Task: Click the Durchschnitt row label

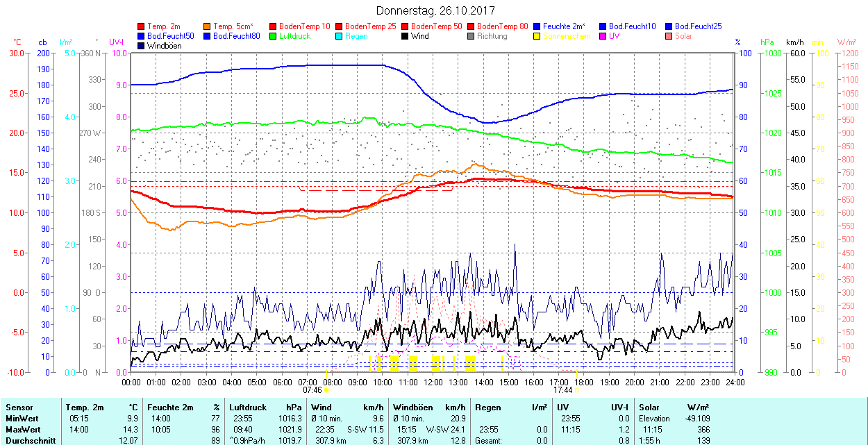Action: coord(30,440)
